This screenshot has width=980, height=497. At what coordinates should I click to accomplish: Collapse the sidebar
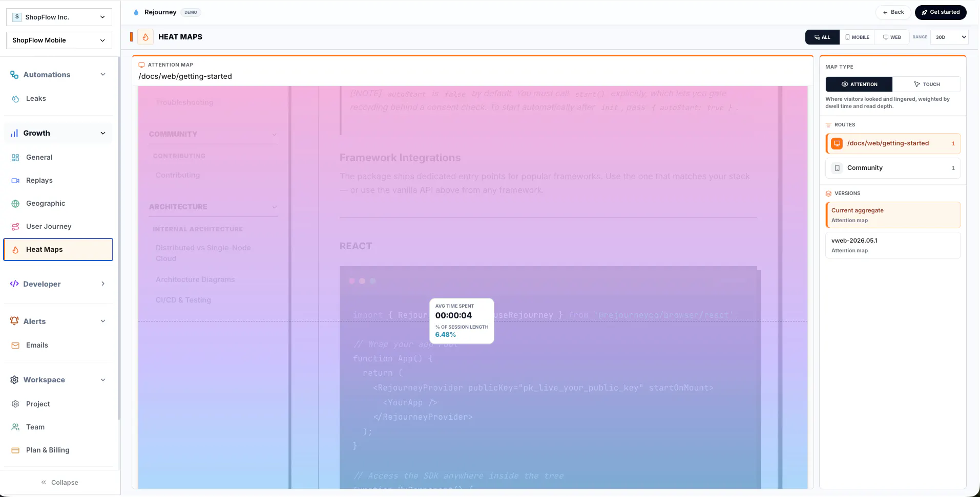[60, 483]
